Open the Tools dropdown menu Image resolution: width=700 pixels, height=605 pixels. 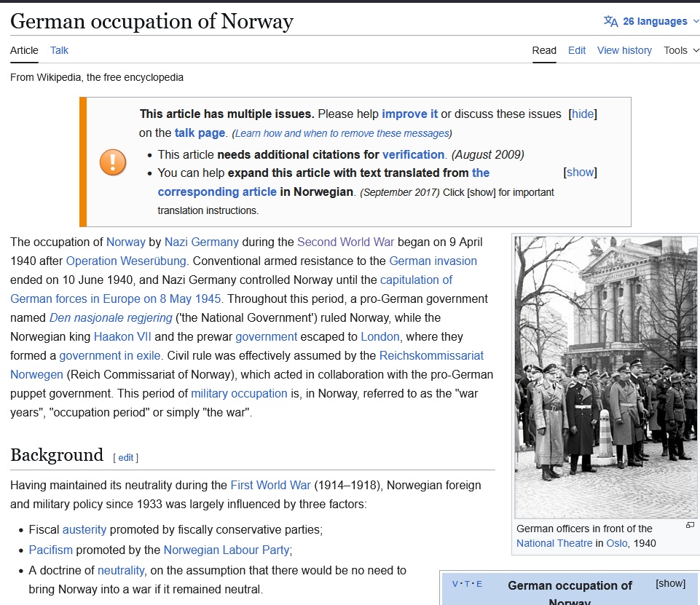[681, 50]
